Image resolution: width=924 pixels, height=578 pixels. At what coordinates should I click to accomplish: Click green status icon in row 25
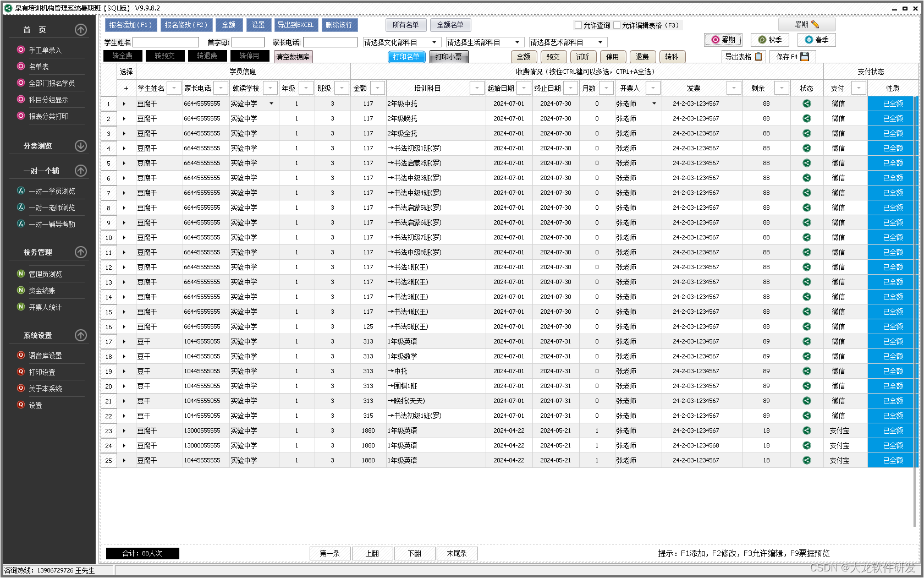tap(807, 460)
